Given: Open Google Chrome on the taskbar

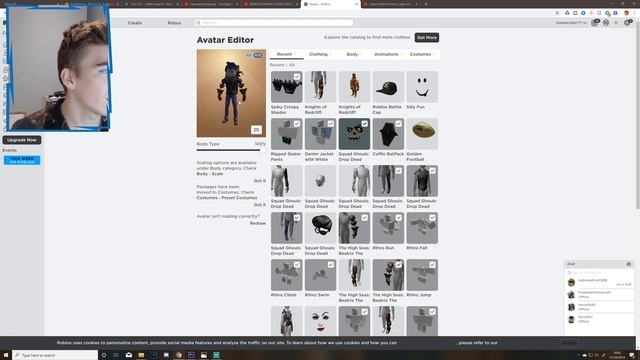Looking at the screenshot, I should coord(179,355).
